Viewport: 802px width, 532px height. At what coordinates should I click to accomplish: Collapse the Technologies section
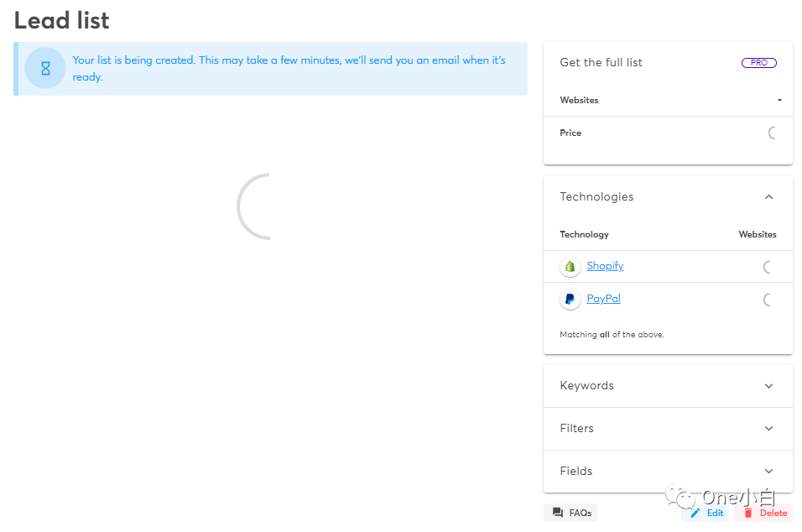pos(768,197)
